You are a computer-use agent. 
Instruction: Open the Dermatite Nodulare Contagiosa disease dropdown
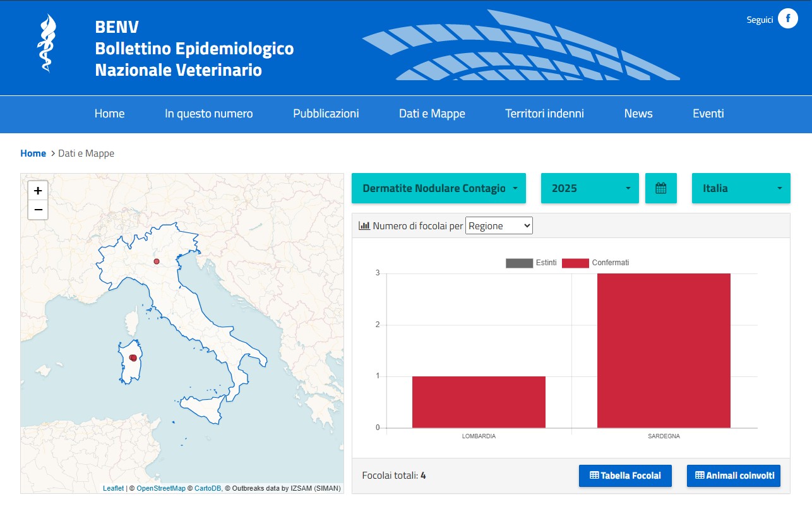(439, 188)
